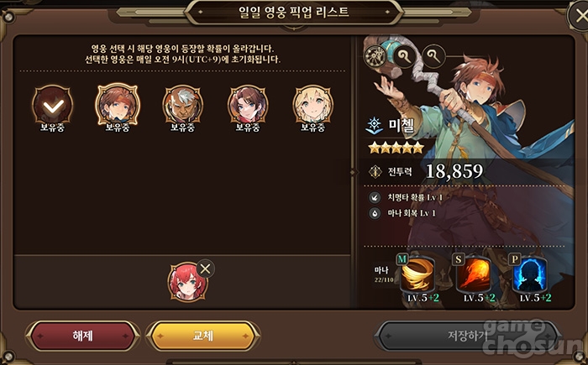Close the daily hero pickup list dialog
This screenshot has width=588, height=365.
click(x=580, y=16)
